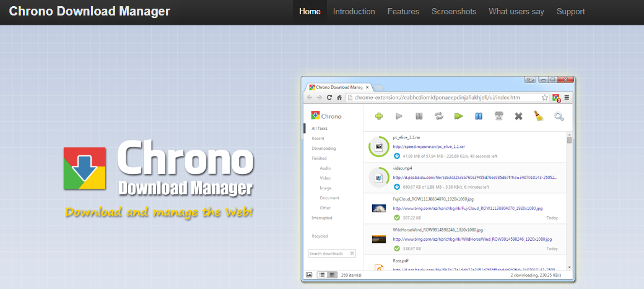Click the blue Pause All icon
The width and height of the screenshot is (644, 289).
pyautogui.click(x=478, y=116)
